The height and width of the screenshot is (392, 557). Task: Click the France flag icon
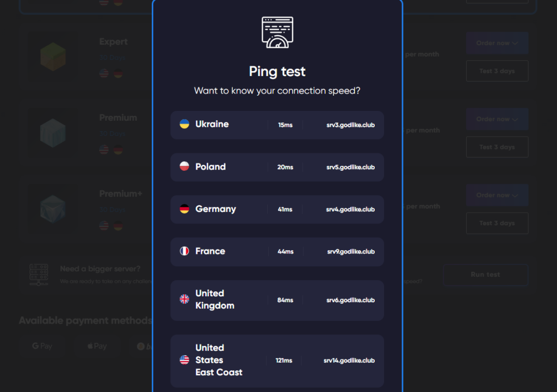click(184, 251)
